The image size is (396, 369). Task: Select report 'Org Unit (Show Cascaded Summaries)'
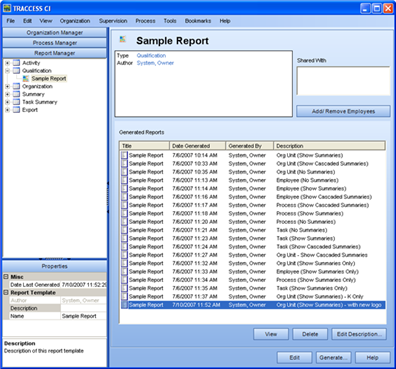click(x=253, y=164)
